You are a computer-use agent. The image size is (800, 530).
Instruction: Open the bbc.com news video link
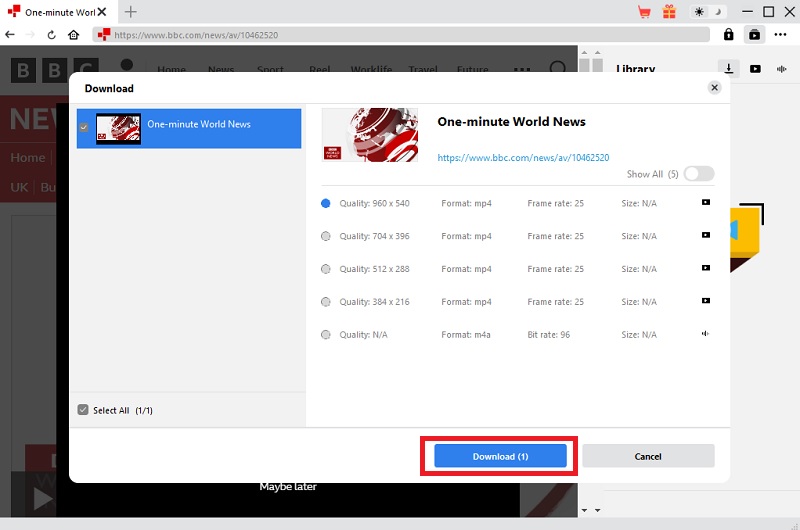[x=523, y=158]
